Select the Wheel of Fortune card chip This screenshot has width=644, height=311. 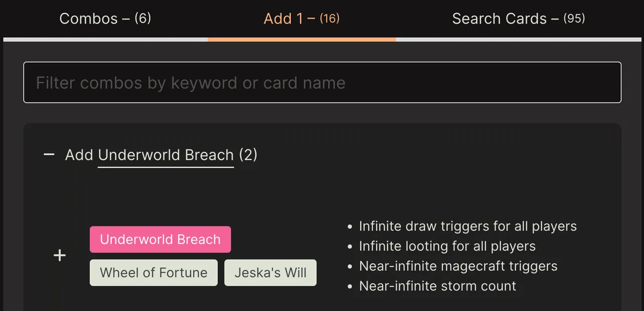tap(153, 273)
